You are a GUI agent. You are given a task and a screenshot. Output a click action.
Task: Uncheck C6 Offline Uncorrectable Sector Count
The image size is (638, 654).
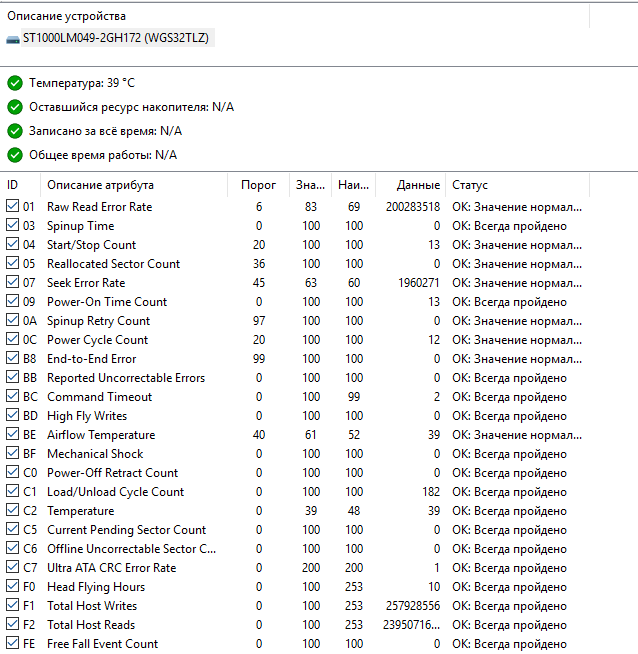13,547
